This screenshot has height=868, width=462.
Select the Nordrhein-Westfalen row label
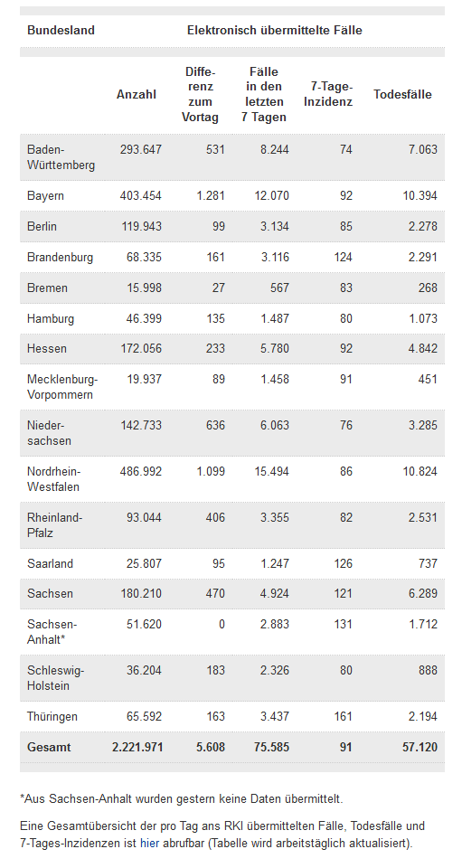pos(54,479)
